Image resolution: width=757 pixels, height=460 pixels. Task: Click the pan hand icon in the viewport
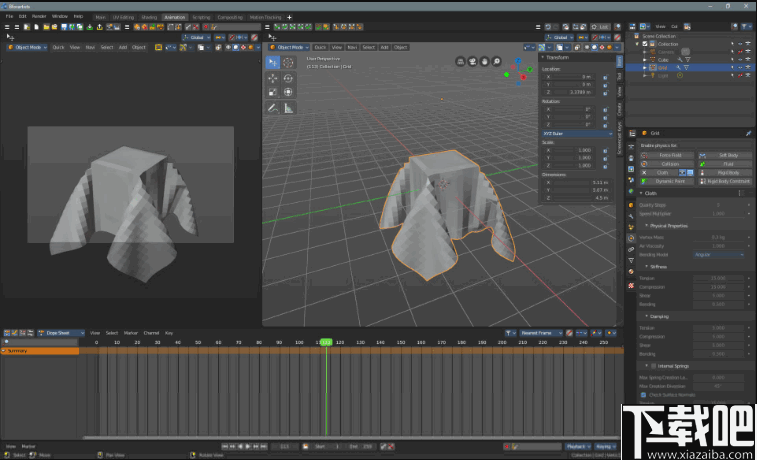tap(484, 61)
